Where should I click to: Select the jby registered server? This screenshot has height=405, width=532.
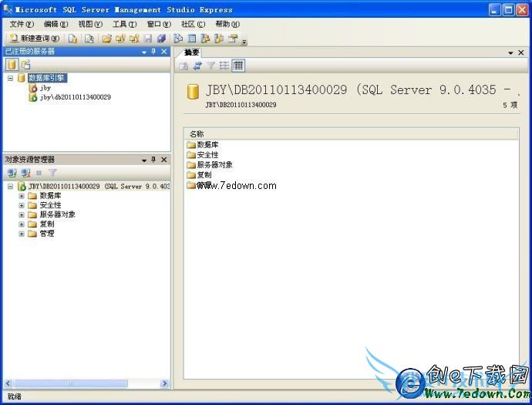coord(45,88)
